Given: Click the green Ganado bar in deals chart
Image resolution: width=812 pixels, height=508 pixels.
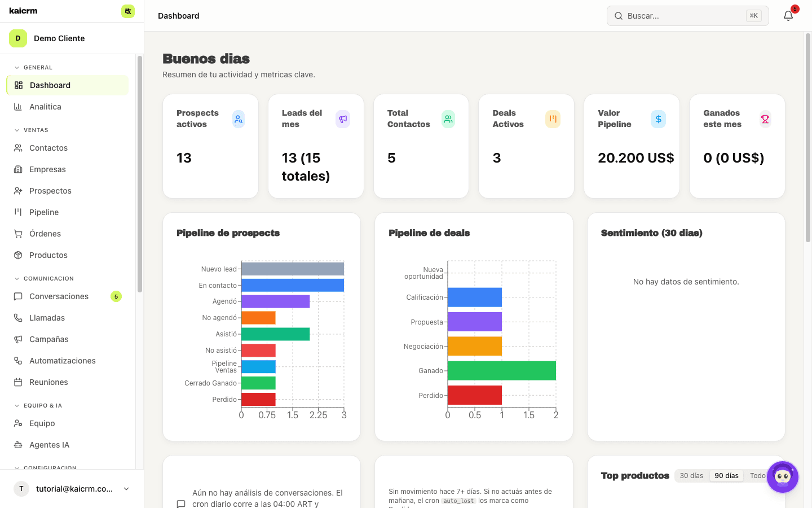Looking at the screenshot, I should pyautogui.click(x=502, y=371).
